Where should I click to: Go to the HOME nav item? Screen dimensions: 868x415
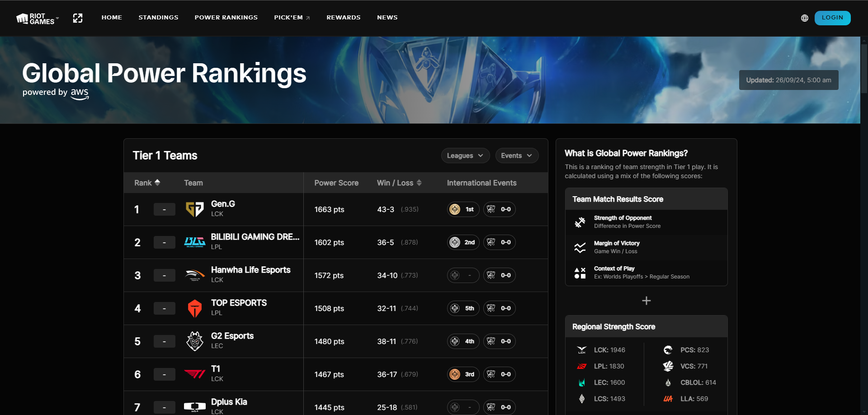click(112, 18)
